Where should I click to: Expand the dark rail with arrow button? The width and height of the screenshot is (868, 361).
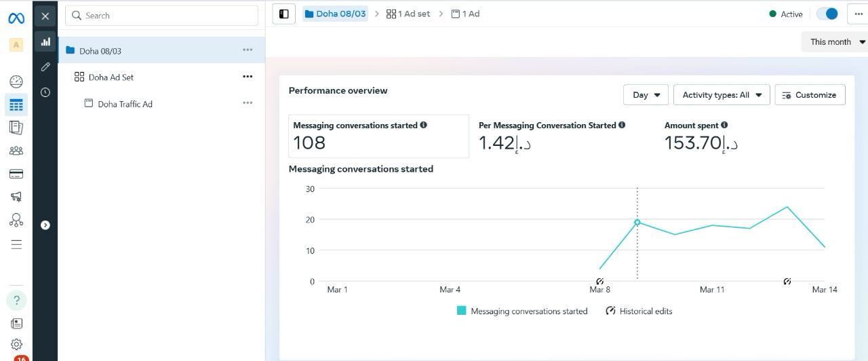click(45, 225)
